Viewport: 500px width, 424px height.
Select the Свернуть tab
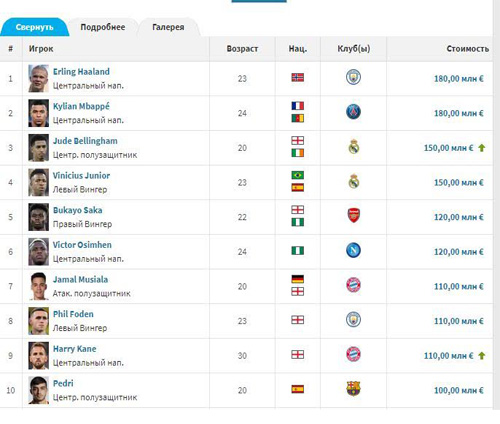coord(35,27)
